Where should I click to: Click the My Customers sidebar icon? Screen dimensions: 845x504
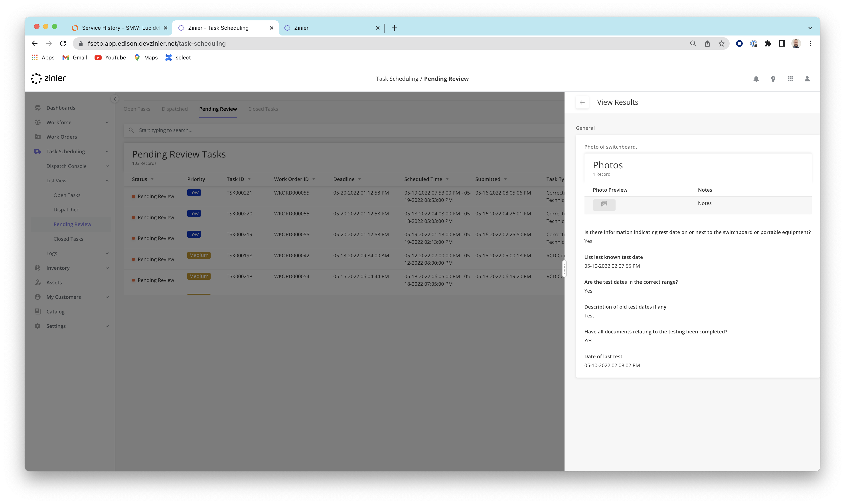tap(38, 297)
